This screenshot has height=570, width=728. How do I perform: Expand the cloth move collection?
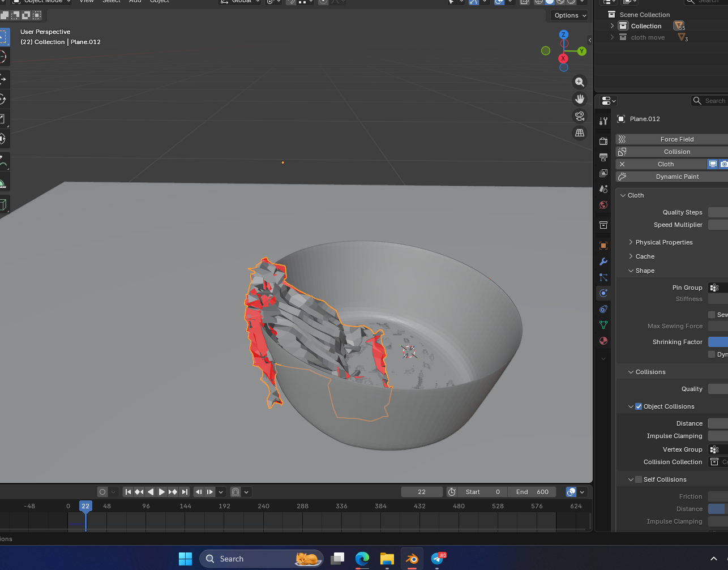point(612,37)
